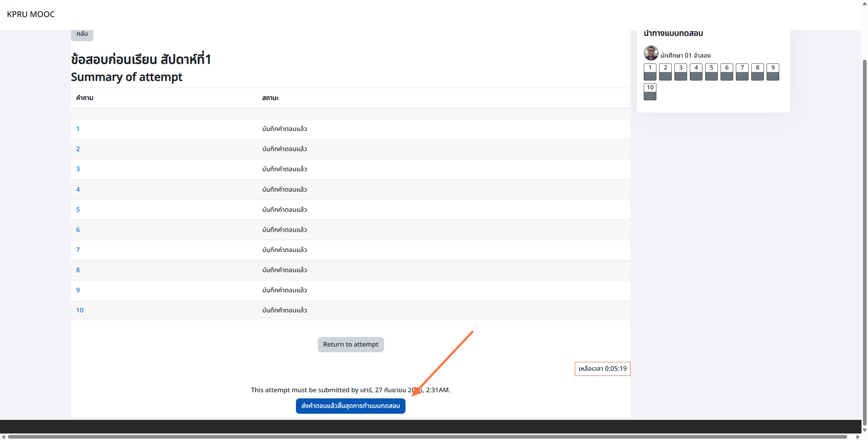The height and width of the screenshot is (440, 868).
Task: Open question 8 link in summary table
Action: [78, 270]
